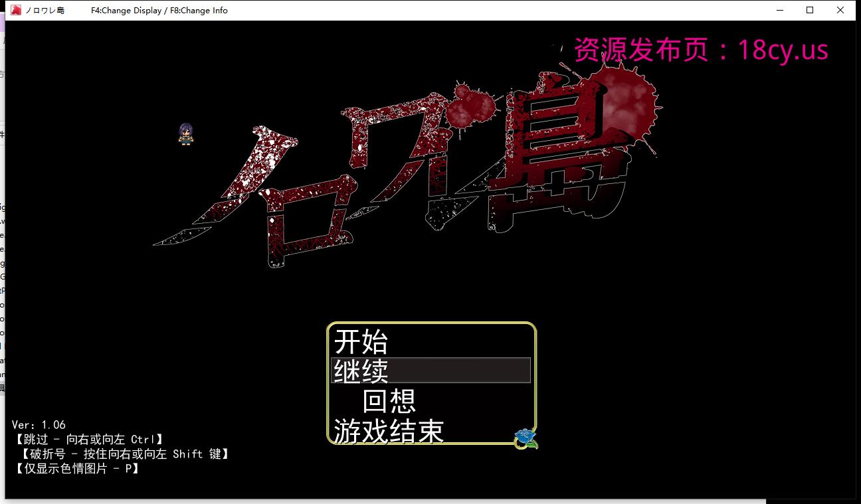Select 开始 to start a new game
Image resolution: width=861 pixels, height=504 pixels.
click(x=361, y=341)
